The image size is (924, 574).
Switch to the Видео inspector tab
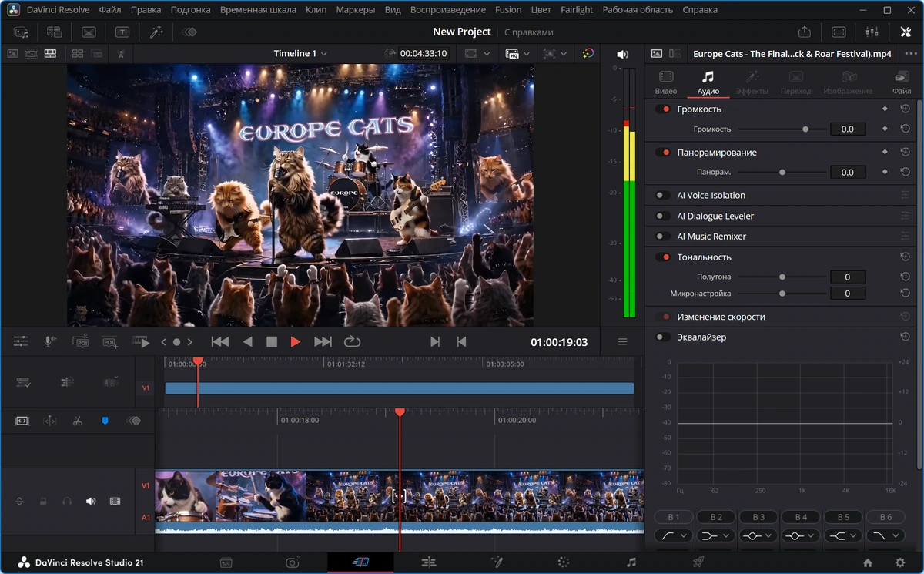tap(666, 82)
